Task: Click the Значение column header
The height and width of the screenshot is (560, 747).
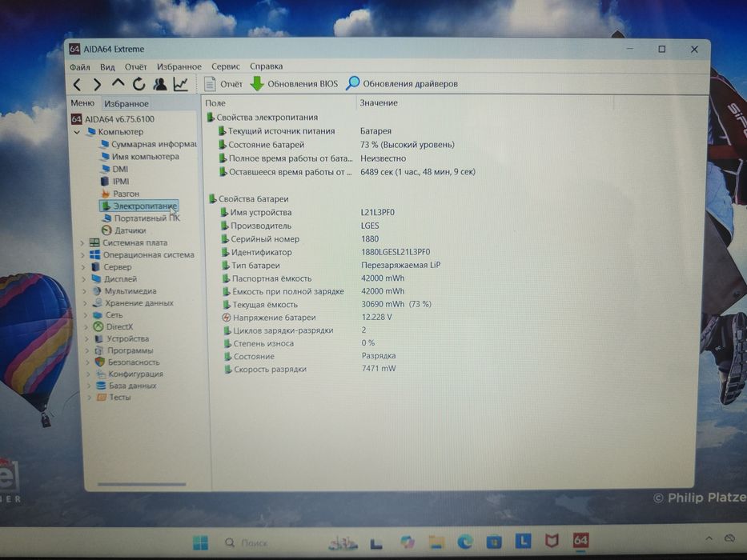Action: point(485,102)
